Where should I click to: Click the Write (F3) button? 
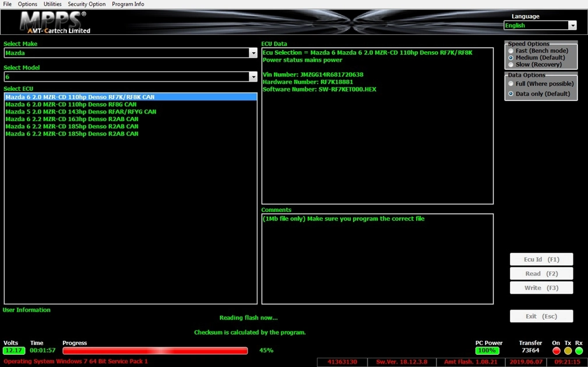(541, 288)
